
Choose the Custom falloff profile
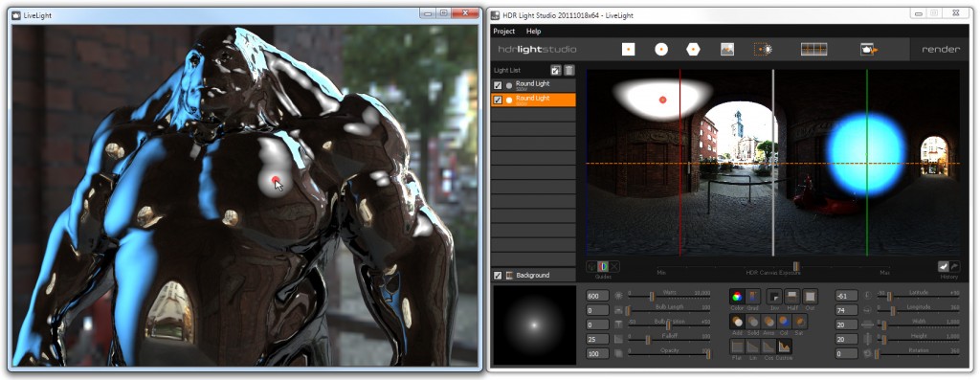(784, 346)
